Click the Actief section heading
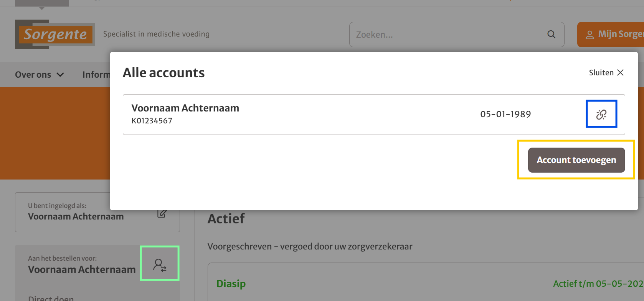Image resolution: width=644 pixels, height=301 pixels. [x=226, y=219]
